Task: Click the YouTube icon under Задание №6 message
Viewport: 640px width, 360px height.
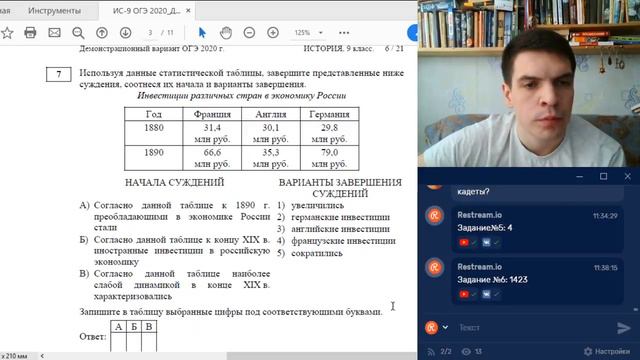Action: pos(464,294)
